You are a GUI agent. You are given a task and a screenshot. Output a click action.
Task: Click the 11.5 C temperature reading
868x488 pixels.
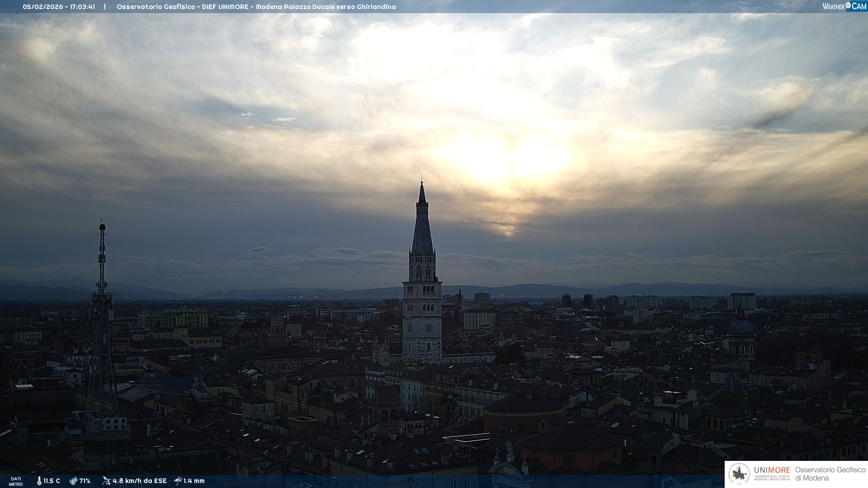[52, 481]
